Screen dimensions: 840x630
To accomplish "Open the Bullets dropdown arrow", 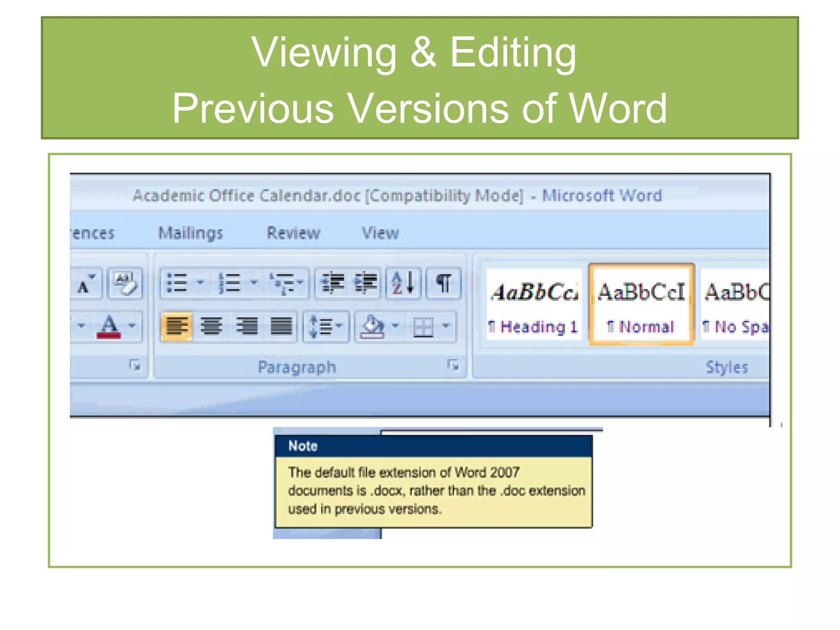I will click(200, 282).
